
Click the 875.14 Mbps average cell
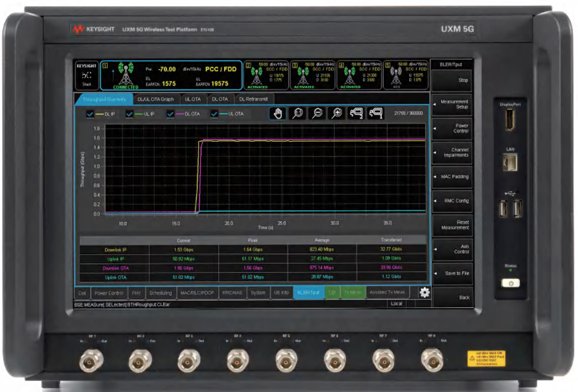click(322, 268)
